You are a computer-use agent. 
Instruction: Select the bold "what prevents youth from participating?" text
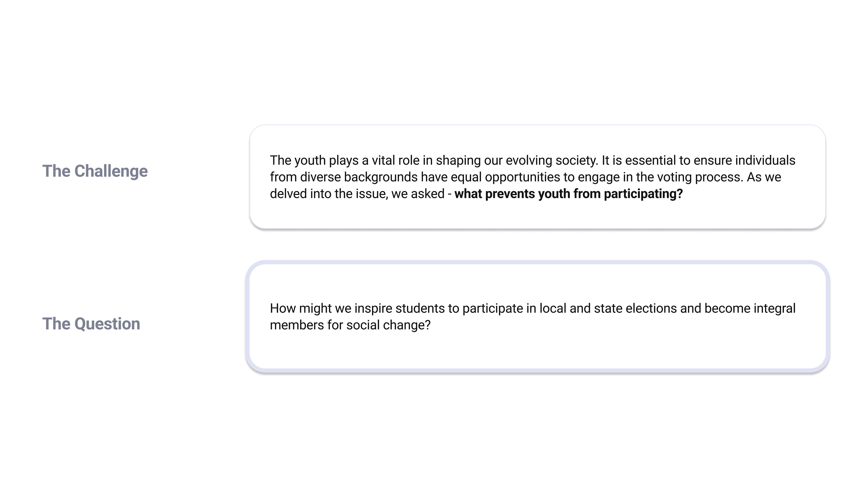[568, 194]
